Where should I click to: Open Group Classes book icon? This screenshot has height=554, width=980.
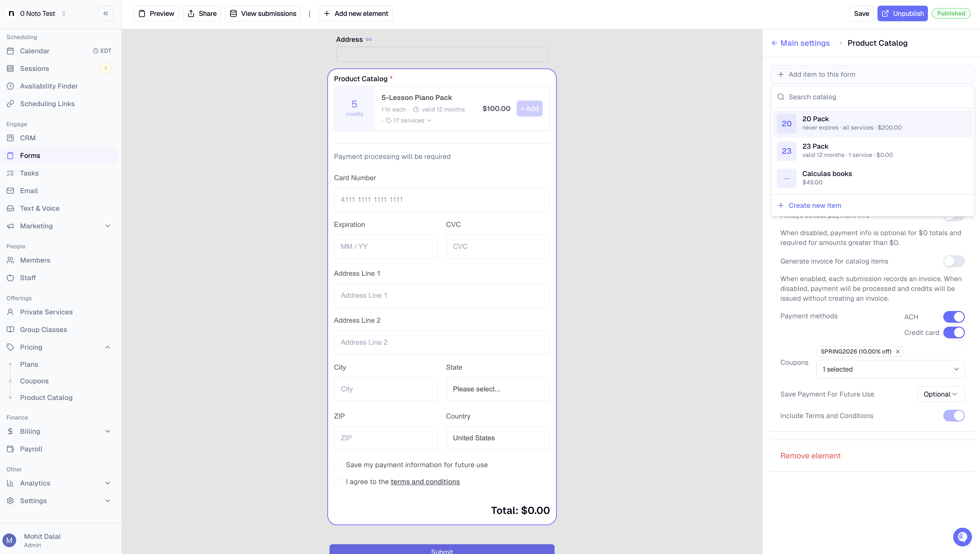click(x=10, y=330)
